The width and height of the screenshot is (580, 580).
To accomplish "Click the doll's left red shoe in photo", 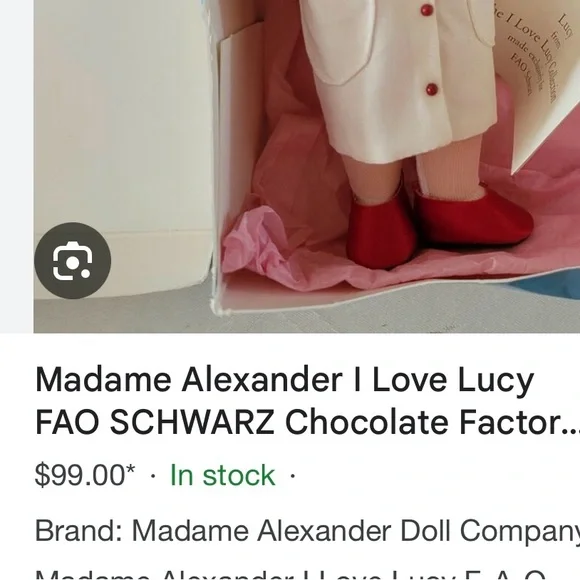I will pos(381,233).
